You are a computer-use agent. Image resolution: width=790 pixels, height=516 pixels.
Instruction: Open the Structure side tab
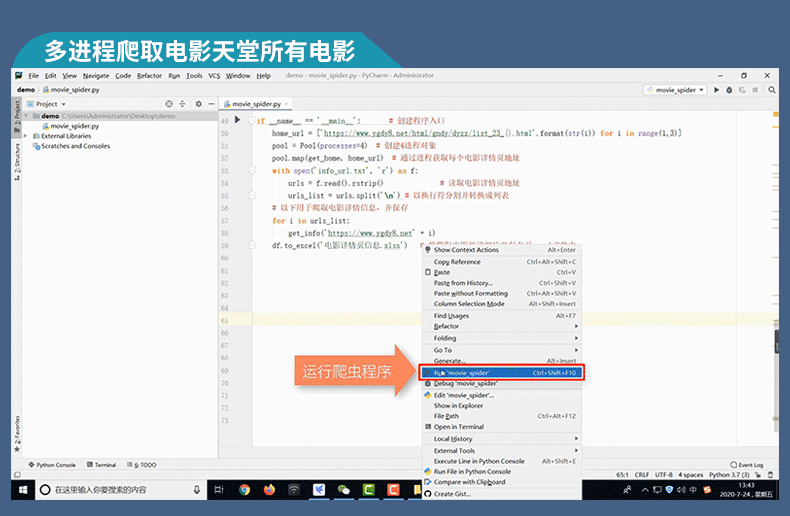(x=17, y=161)
